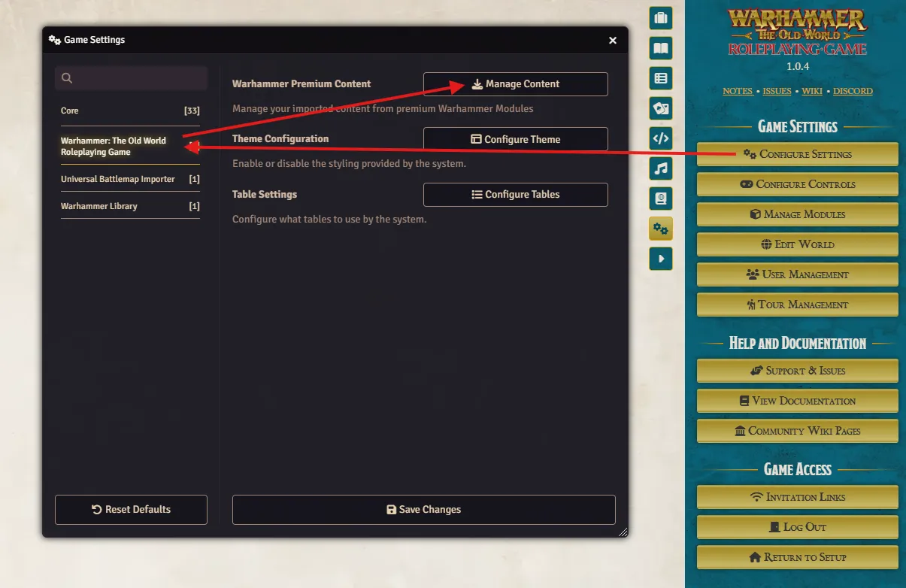Image resolution: width=906 pixels, height=588 pixels.
Task: Open the Card Stacks sidebar tab
Action: tap(660, 108)
